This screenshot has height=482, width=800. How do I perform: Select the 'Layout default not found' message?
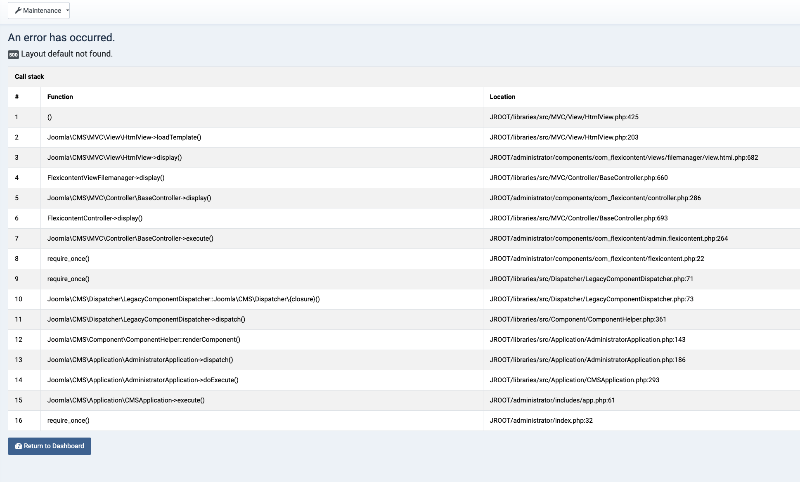[x=66, y=54]
